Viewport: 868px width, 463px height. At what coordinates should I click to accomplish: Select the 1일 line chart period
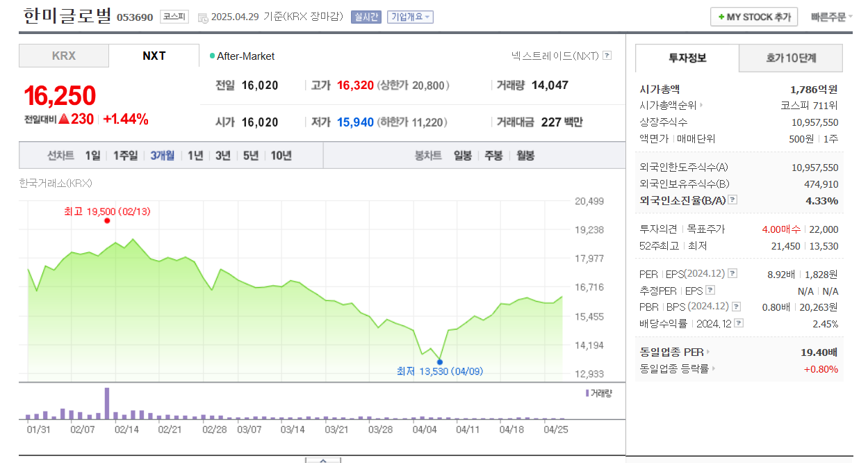pos(92,156)
